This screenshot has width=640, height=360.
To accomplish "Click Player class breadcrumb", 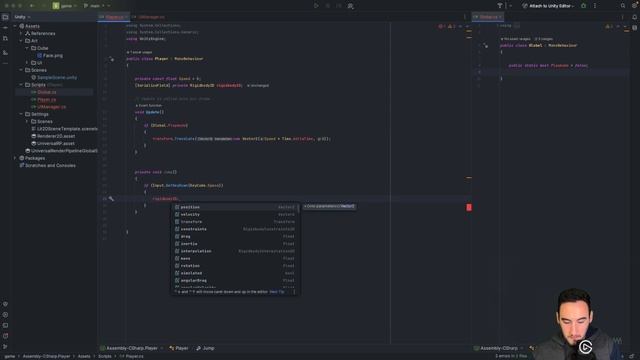I will (179, 348).
